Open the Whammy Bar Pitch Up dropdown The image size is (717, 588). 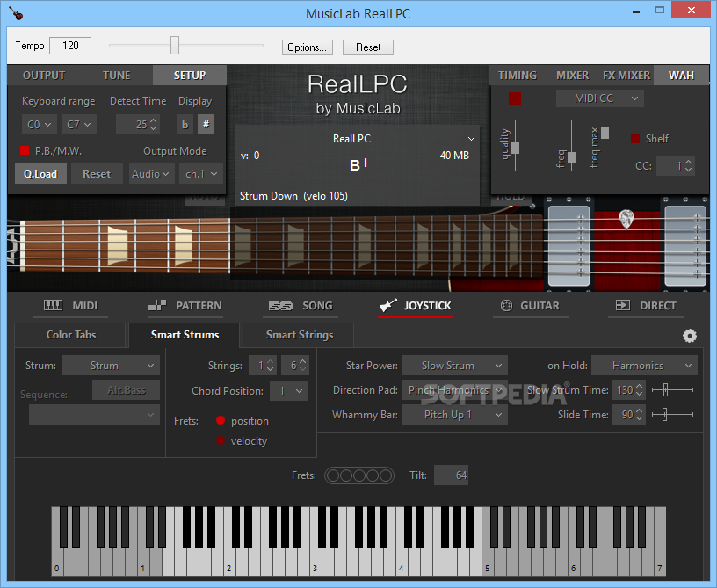[454, 415]
